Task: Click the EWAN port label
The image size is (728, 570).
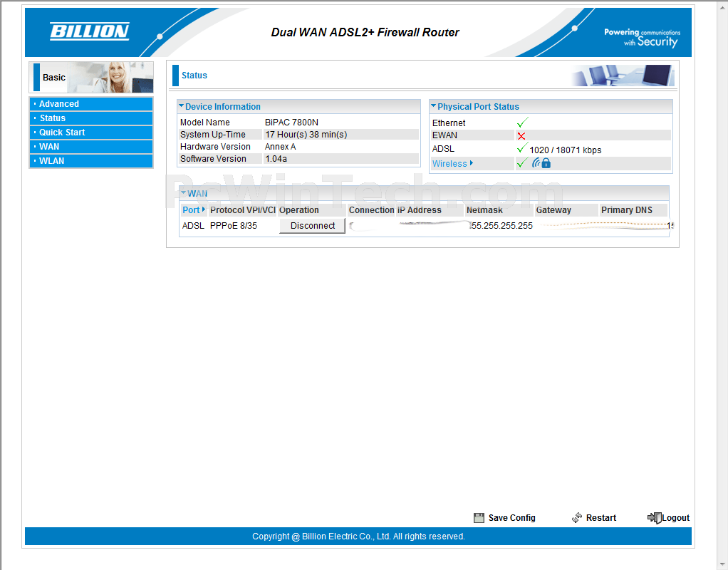Action: pos(444,135)
